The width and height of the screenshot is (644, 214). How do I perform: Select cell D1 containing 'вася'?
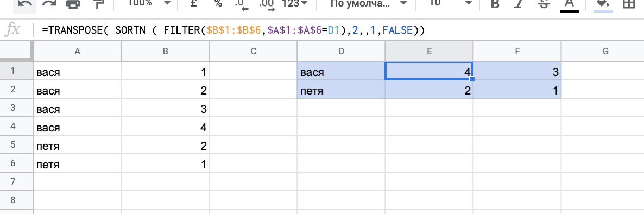click(341, 71)
